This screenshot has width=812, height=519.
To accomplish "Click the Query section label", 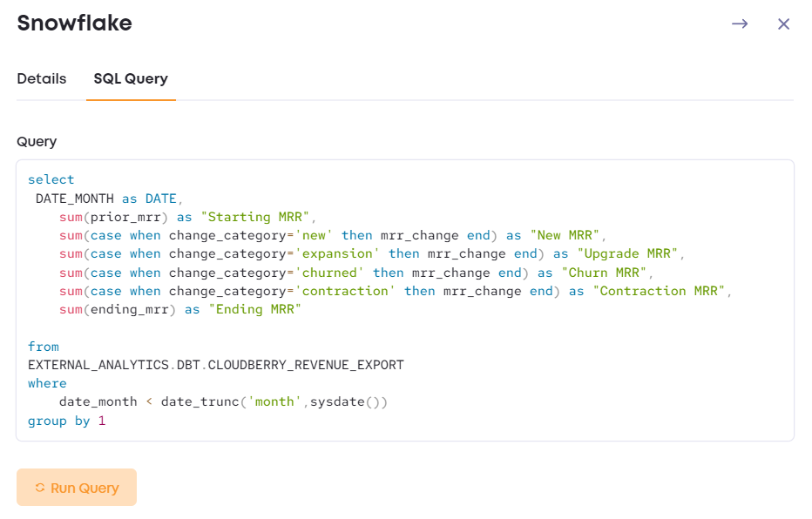I will point(35,141).
